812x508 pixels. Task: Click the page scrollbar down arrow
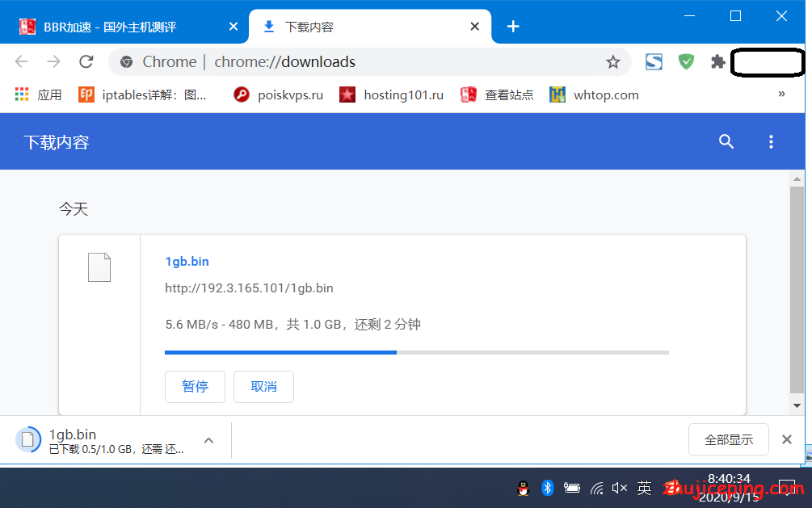[x=797, y=406]
